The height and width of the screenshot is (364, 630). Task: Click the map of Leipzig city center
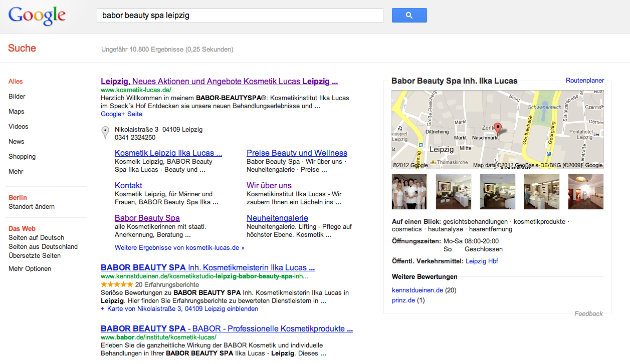[x=497, y=130]
